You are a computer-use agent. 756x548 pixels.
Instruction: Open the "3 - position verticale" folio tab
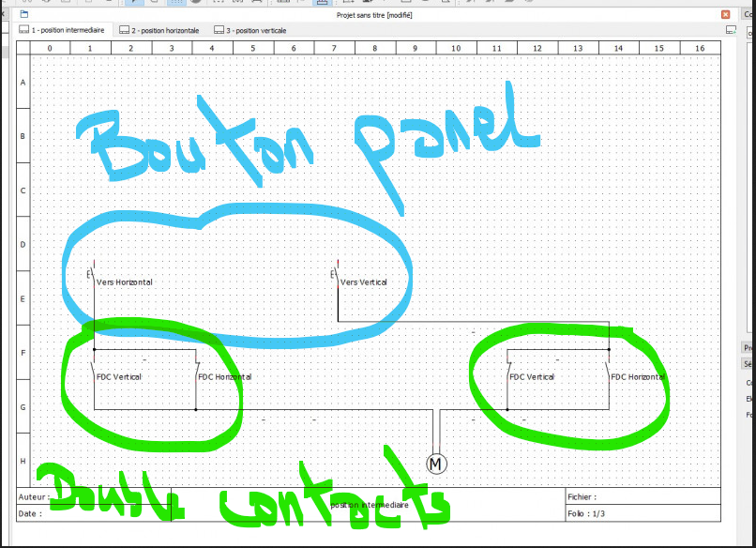(x=250, y=30)
